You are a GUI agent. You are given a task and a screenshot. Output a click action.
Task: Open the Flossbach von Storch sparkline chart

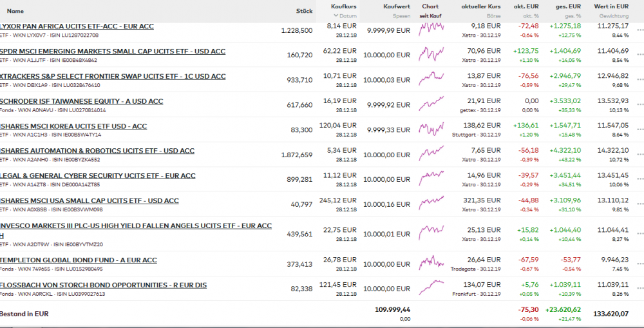click(x=430, y=287)
